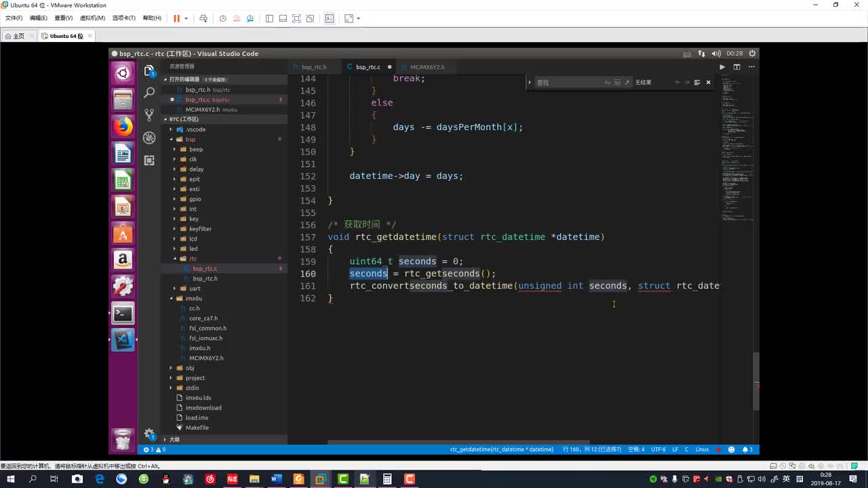Open the Manage gear in activity bar
Image resolution: width=868 pixels, height=488 pixels.
click(x=149, y=434)
